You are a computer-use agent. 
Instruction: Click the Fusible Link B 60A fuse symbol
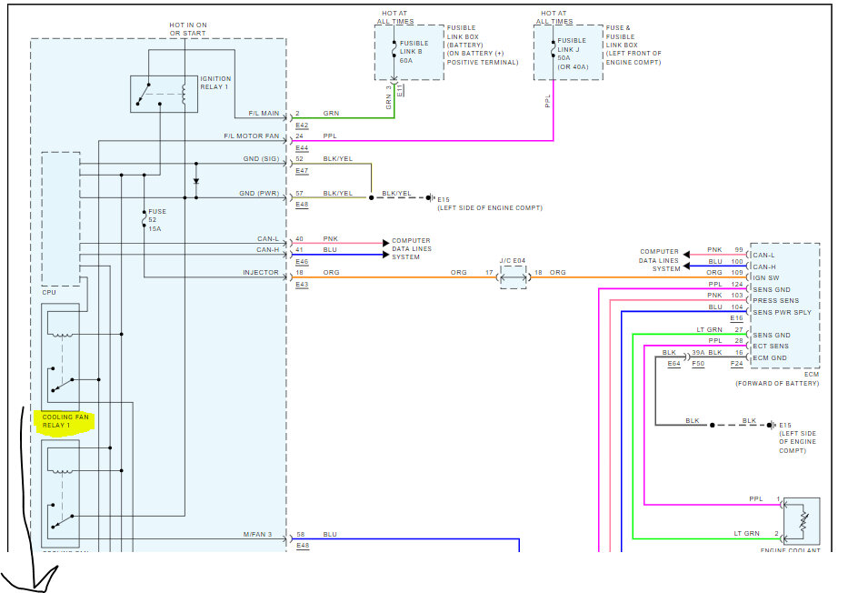pyautogui.click(x=394, y=52)
